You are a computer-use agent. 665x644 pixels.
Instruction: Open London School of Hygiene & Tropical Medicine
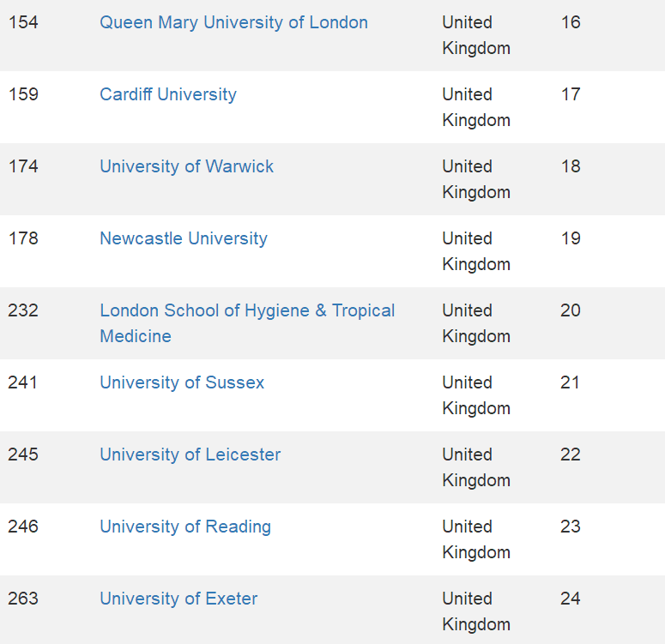(x=247, y=310)
